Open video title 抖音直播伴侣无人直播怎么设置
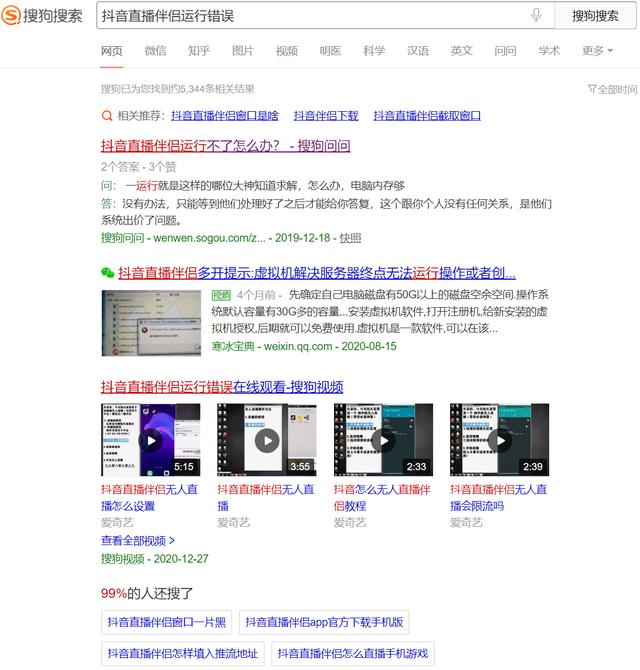640x670 pixels. 150,498
